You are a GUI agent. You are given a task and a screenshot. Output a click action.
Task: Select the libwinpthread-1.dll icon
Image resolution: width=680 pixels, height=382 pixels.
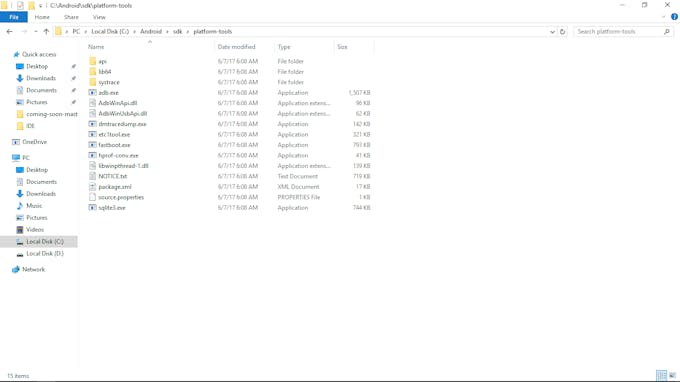(x=92, y=166)
